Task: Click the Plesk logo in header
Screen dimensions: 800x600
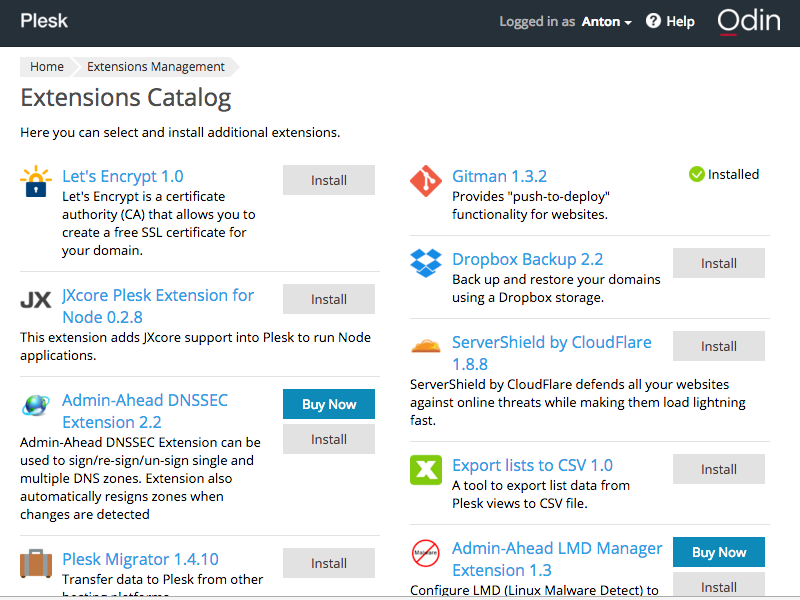Action: click(44, 21)
